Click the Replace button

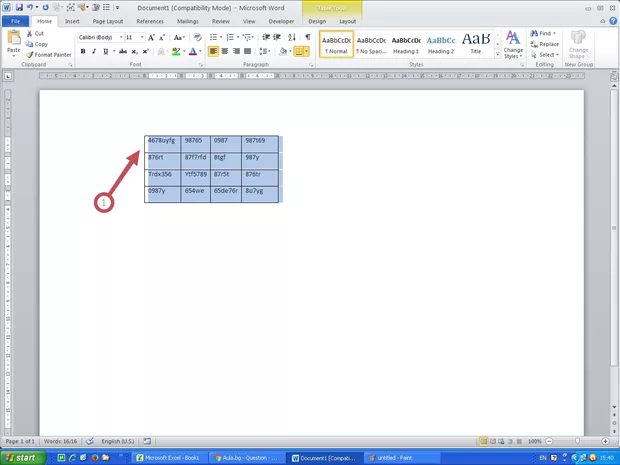coord(545,44)
